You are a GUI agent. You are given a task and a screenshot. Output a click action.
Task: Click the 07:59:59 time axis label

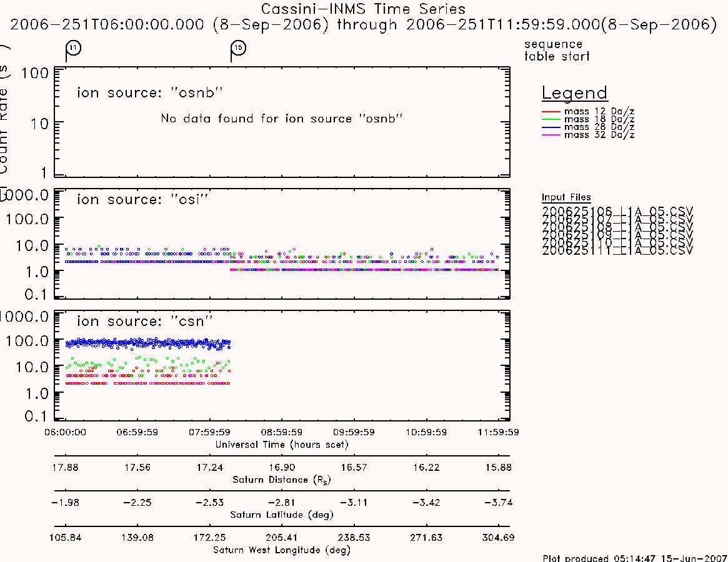click(x=209, y=432)
